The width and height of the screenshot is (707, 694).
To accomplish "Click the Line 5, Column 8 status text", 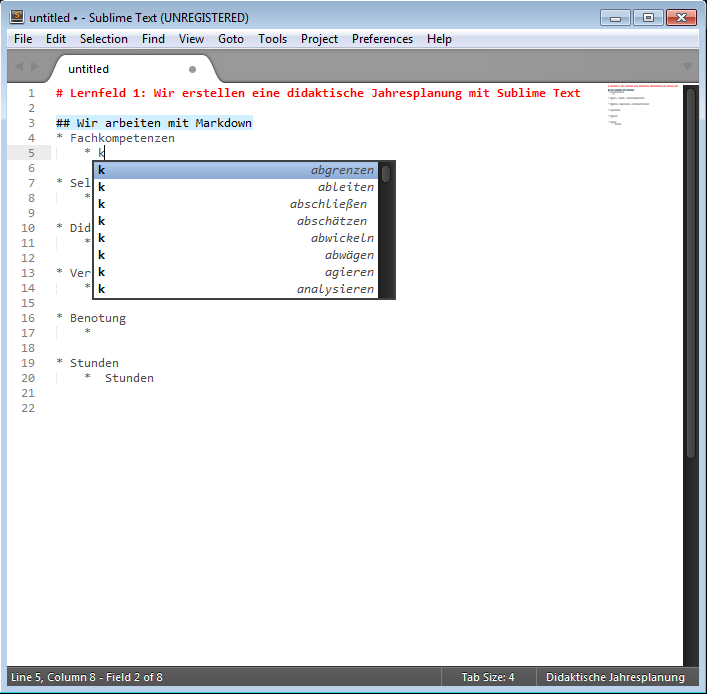I will point(87,677).
